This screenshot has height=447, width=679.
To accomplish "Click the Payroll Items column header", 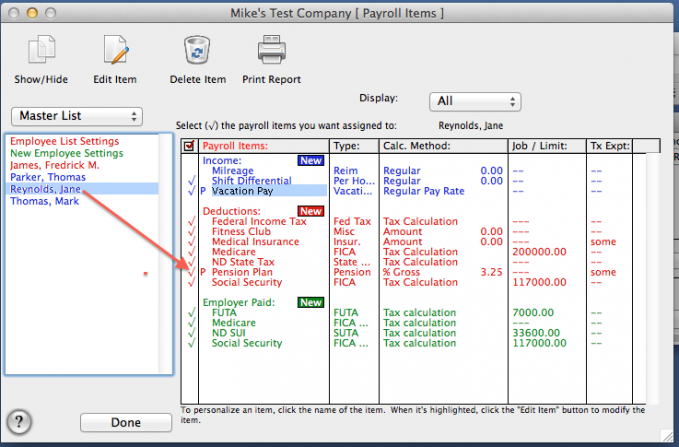I will point(237,146).
